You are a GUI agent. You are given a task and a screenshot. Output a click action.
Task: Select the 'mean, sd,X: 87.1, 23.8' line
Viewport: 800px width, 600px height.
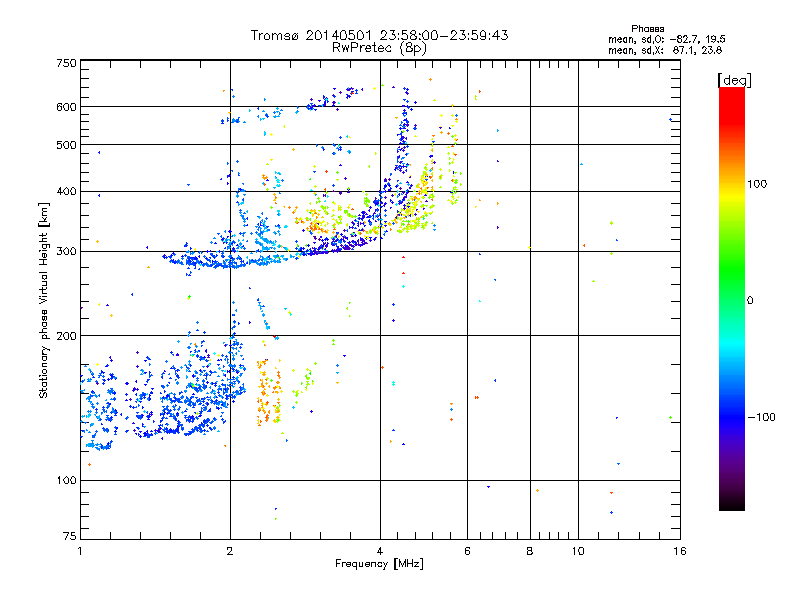click(x=665, y=50)
